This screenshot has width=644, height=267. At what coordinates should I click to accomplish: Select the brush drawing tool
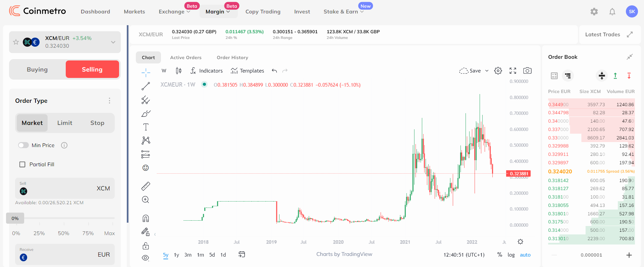coord(146,114)
